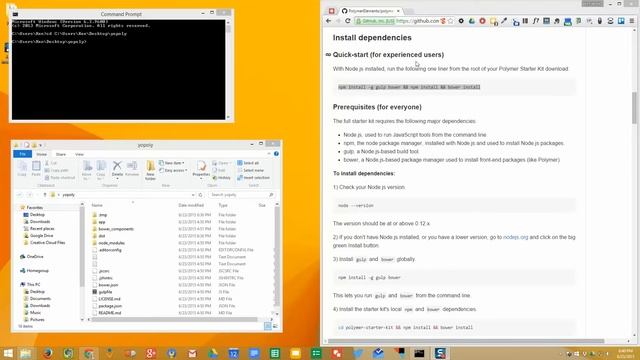Click the eyedropper extension icon

tap(504, 21)
